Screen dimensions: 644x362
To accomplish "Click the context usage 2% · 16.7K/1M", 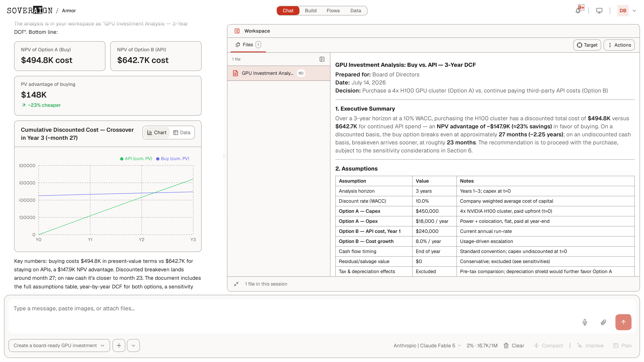I will pyautogui.click(x=482, y=346).
